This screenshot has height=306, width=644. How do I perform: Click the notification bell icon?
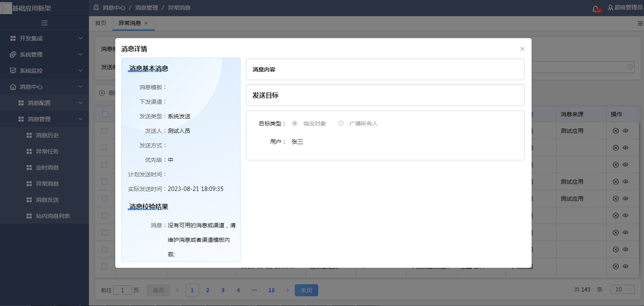pyautogui.click(x=595, y=8)
